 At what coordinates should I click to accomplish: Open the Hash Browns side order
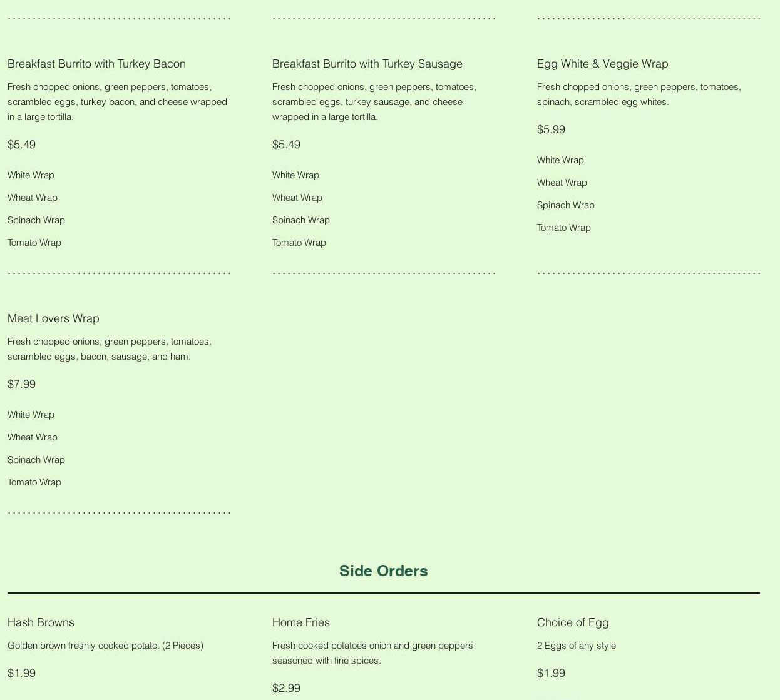(41, 622)
